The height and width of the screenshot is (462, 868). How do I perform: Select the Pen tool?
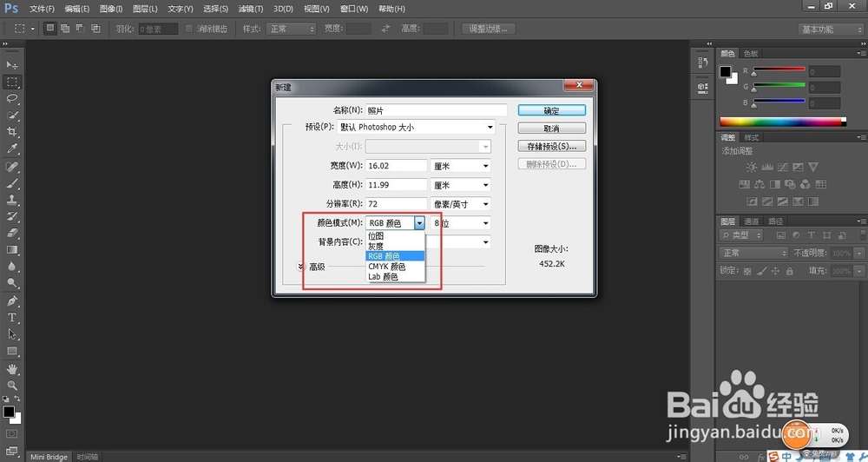(x=11, y=300)
